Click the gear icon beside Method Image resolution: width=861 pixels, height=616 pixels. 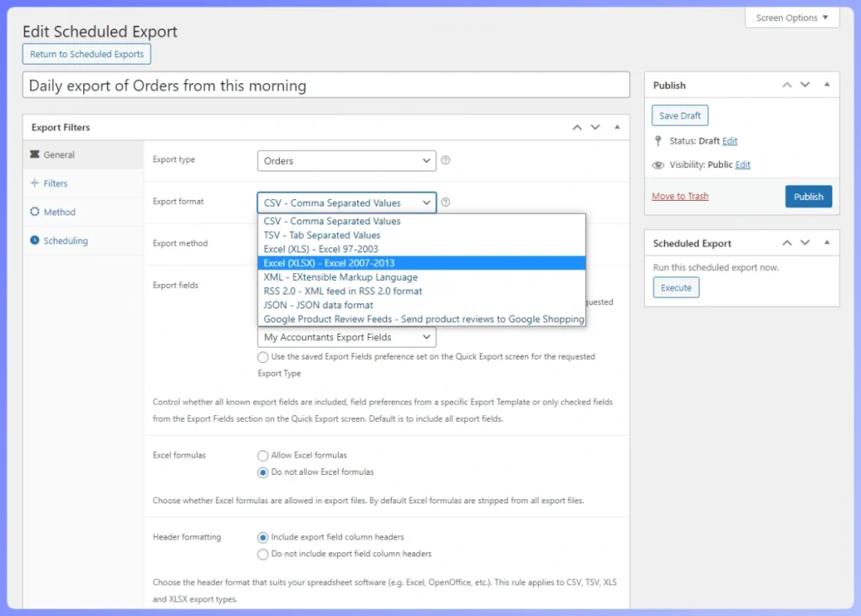click(34, 213)
